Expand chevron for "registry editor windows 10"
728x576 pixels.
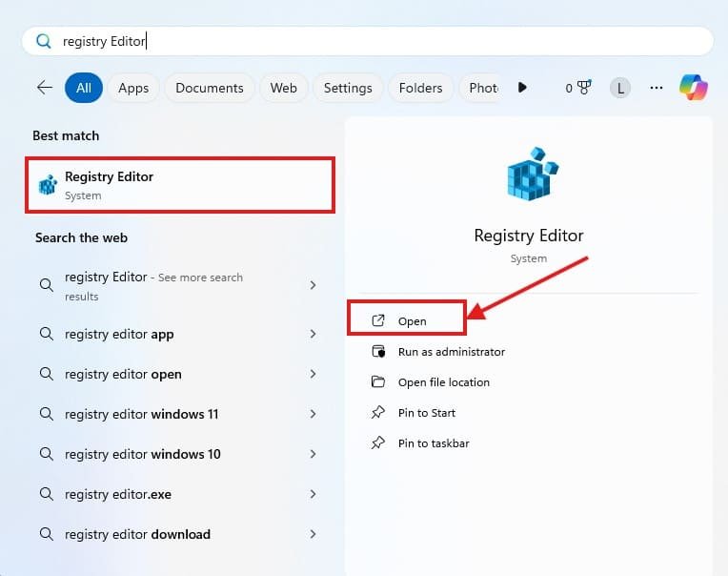(x=313, y=453)
